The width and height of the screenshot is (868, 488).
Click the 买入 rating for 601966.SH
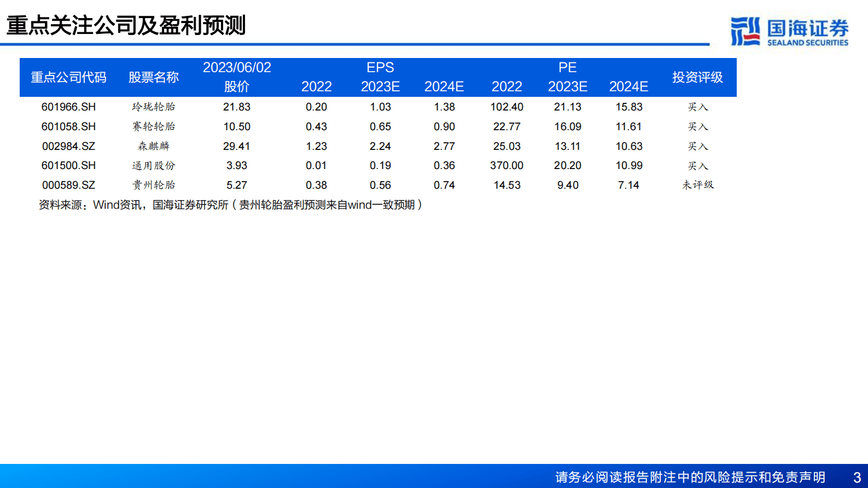pos(698,107)
